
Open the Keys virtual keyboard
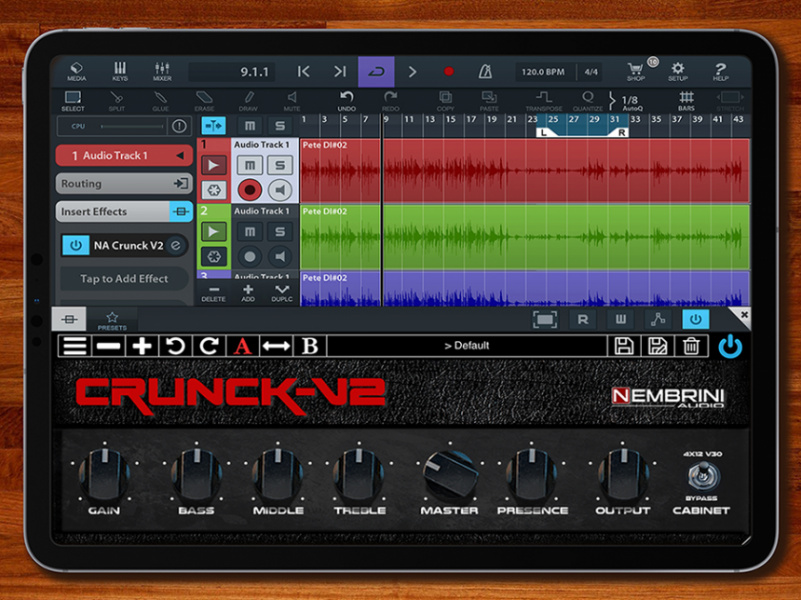click(x=118, y=68)
